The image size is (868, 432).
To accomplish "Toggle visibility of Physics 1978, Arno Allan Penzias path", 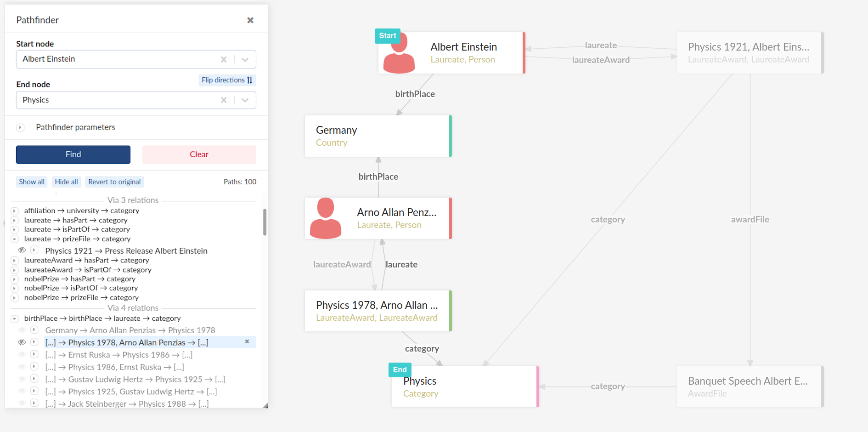I will tap(22, 342).
